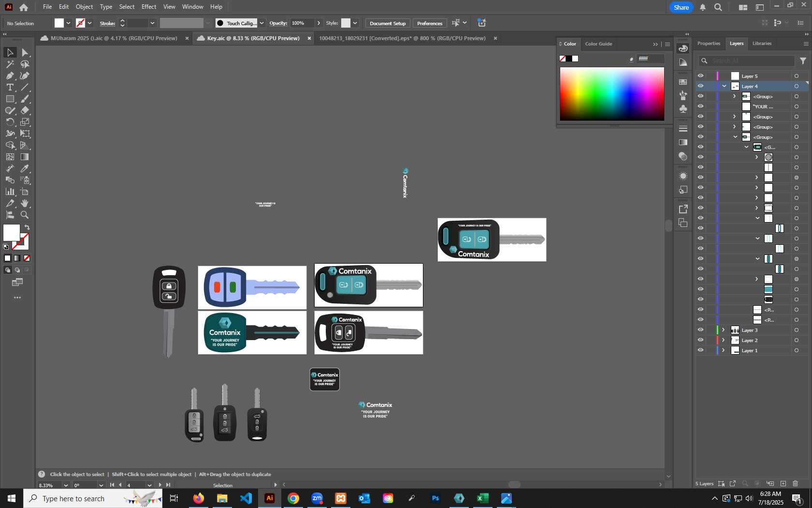Switch to the Properties panel tab
Viewport: 812px width, 508px height.
click(709, 44)
